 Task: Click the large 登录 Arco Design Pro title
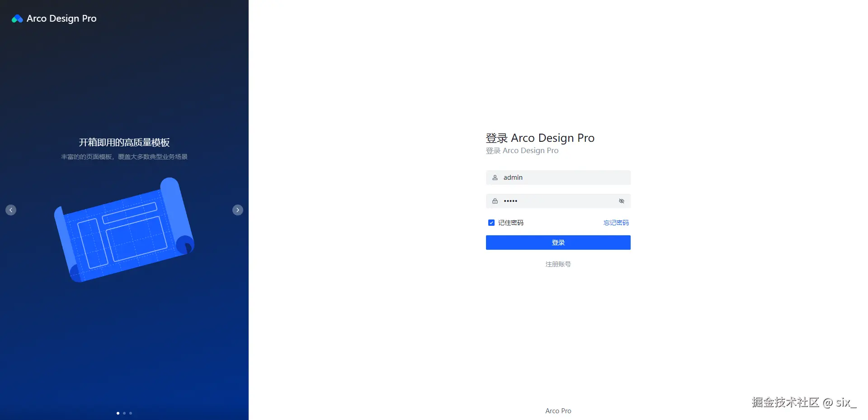[540, 138]
